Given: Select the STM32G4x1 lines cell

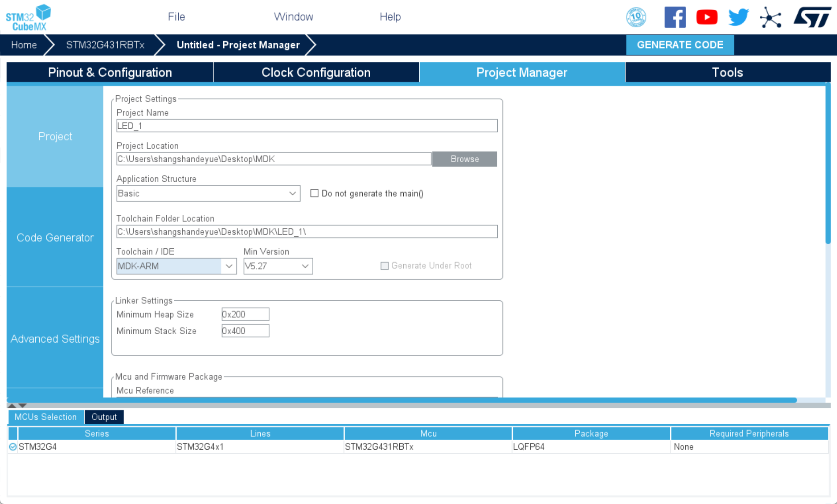Looking at the screenshot, I should (x=260, y=447).
